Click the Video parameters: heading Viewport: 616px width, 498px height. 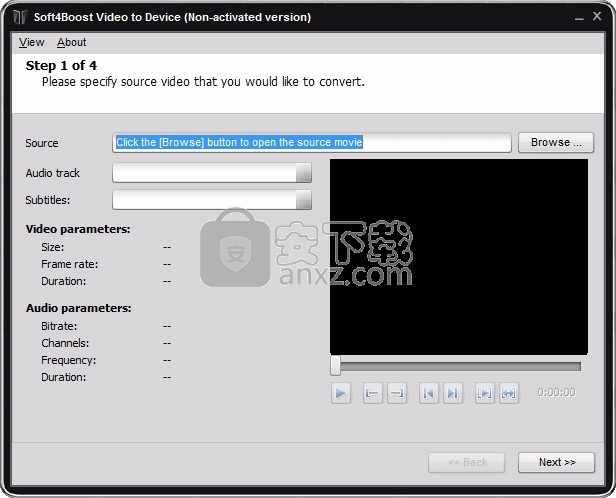pyautogui.click(x=78, y=229)
